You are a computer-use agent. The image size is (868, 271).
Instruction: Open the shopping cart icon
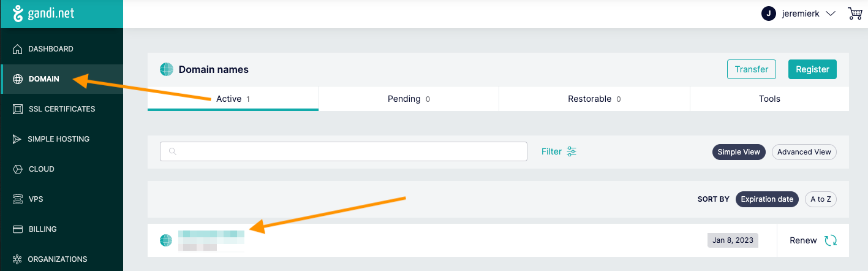coord(855,13)
